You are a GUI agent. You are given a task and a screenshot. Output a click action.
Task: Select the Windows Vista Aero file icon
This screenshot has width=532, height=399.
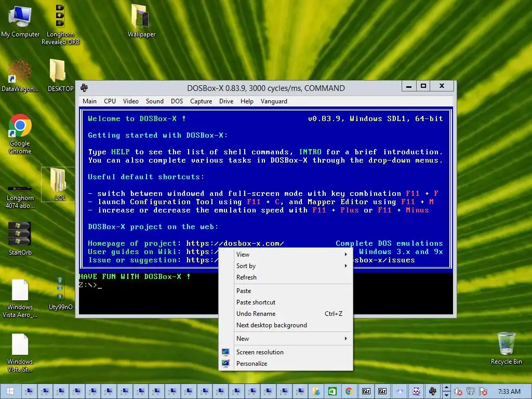[x=20, y=299]
